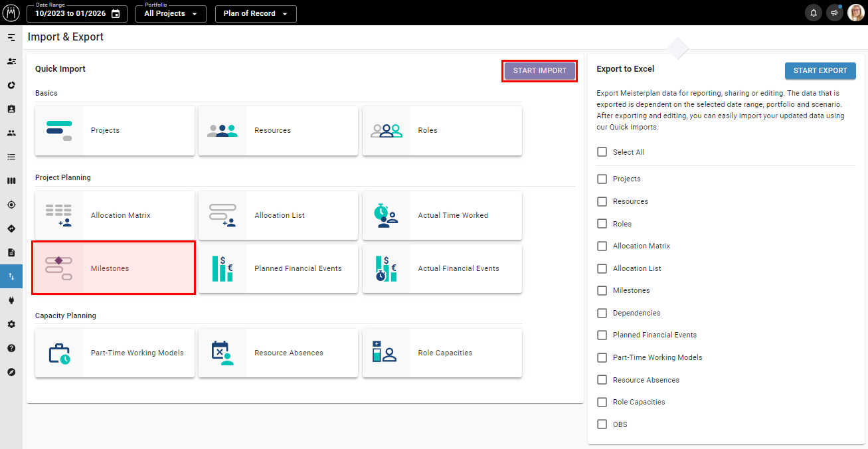Image resolution: width=868 pixels, height=449 pixels.
Task: Open the compass sidebar icon
Action: click(11, 372)
